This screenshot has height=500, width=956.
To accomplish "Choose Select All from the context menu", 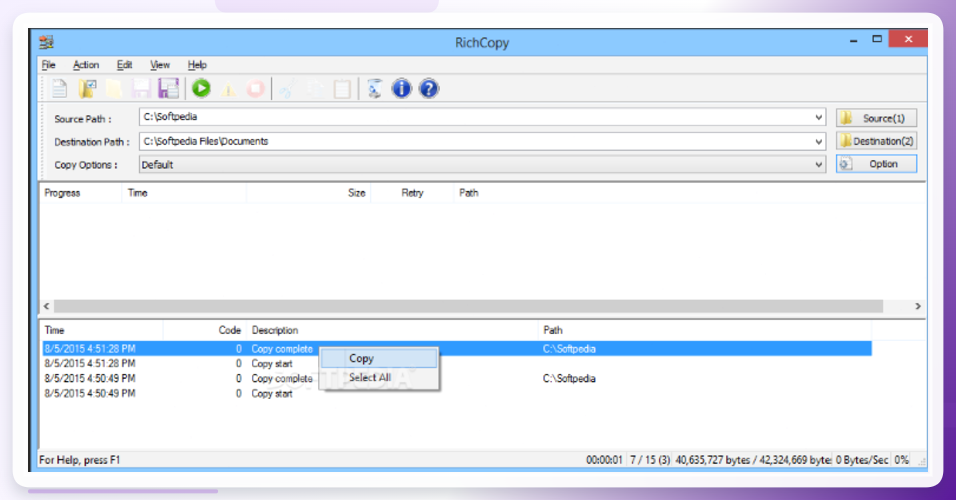I will pyautogui.click(x=379, y=377).
